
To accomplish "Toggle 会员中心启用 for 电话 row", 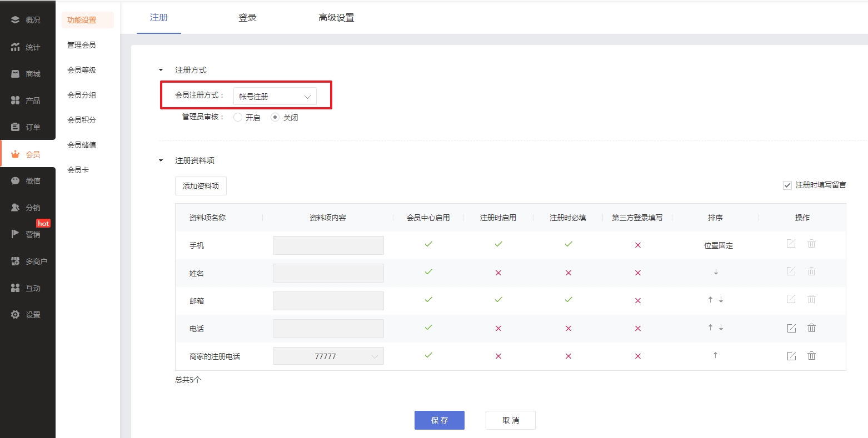I will (428, 328).
